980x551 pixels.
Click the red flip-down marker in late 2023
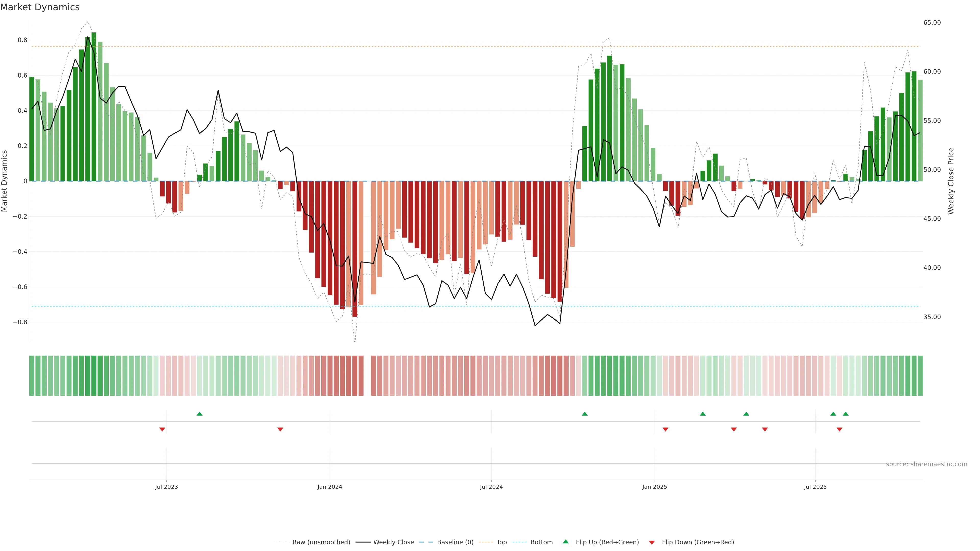point(280,429)
